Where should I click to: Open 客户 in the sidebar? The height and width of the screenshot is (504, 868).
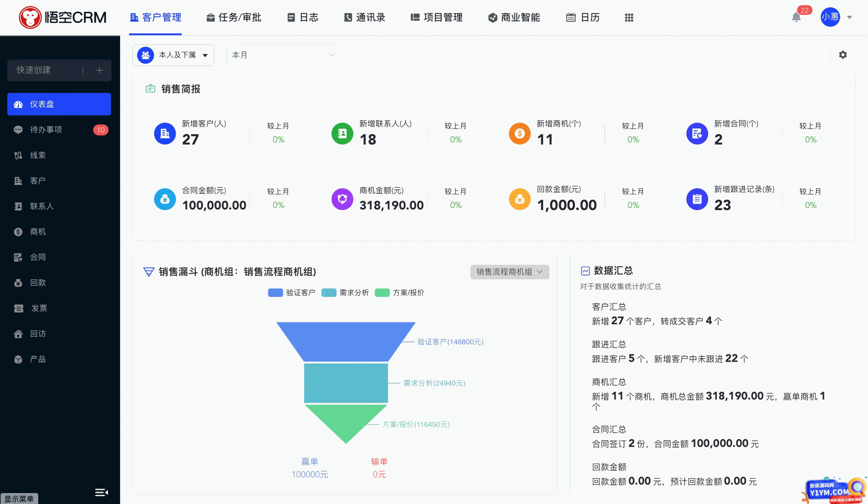[59, 181]
